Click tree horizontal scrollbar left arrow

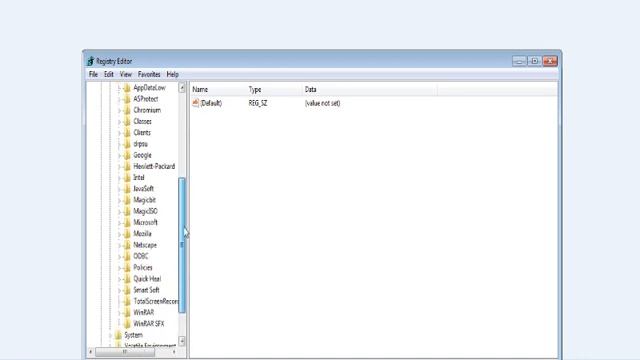tap(91, 352)
